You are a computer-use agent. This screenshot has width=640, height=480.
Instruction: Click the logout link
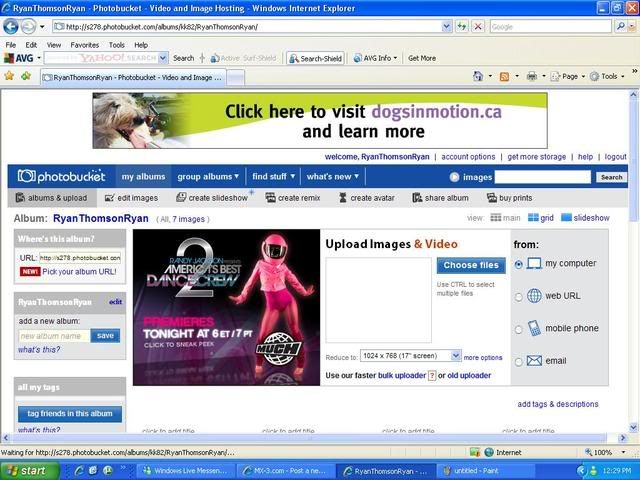coord(615,157)
